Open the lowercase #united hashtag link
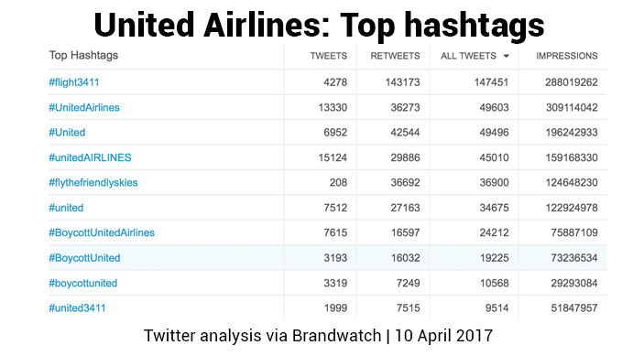 tap(66, 208)
